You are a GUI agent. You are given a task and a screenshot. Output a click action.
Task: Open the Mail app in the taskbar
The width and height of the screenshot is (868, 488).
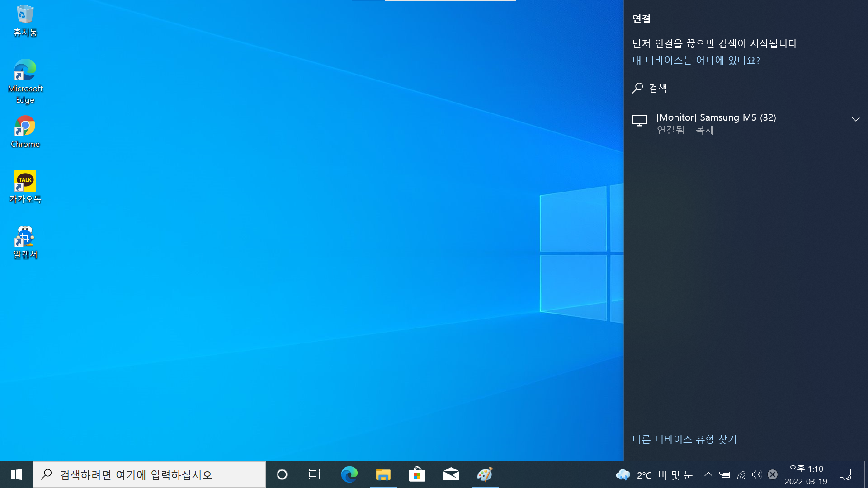click(x=451, y=474)
